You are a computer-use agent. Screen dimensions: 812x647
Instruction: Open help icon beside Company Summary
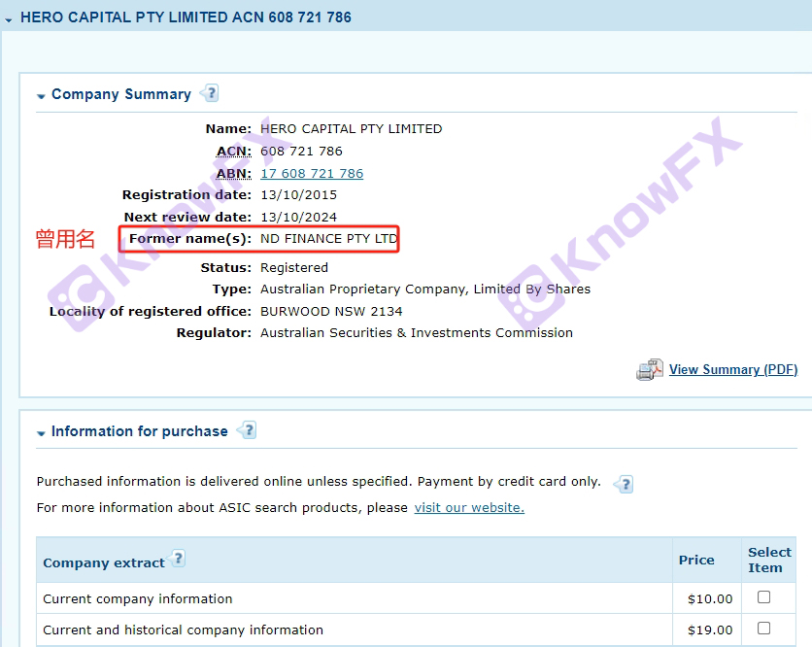pos(210,93)
